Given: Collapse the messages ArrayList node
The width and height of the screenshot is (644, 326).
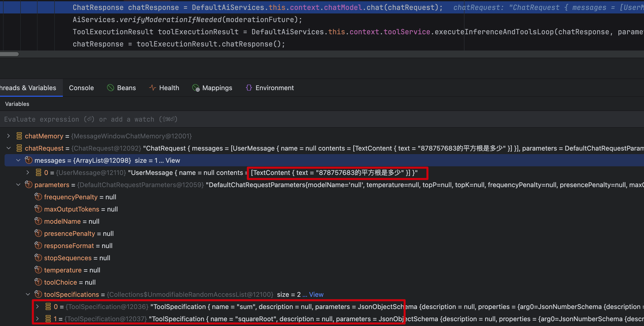Looking at the screenshot, I should [x=18, y=160].
